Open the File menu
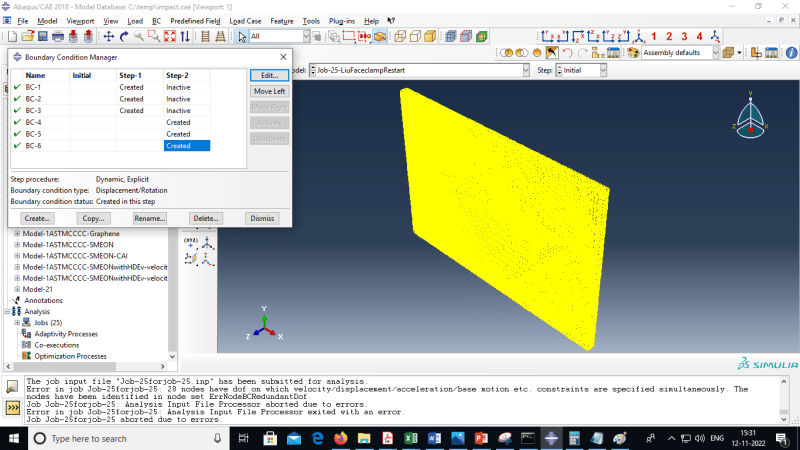The width and height of the screenshot is (800, 450). [x=22, y=21]
